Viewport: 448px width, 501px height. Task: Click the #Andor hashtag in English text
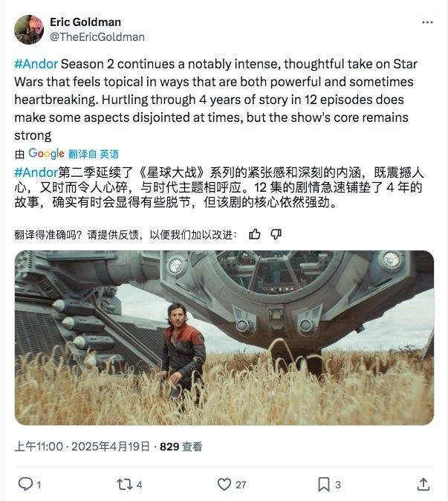click(x=36, y=64)
